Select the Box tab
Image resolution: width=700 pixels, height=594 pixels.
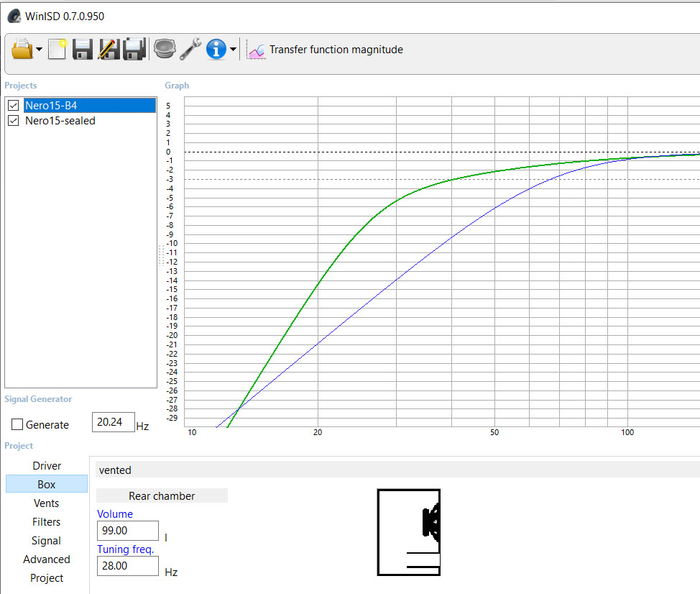(x=47, y=484)
